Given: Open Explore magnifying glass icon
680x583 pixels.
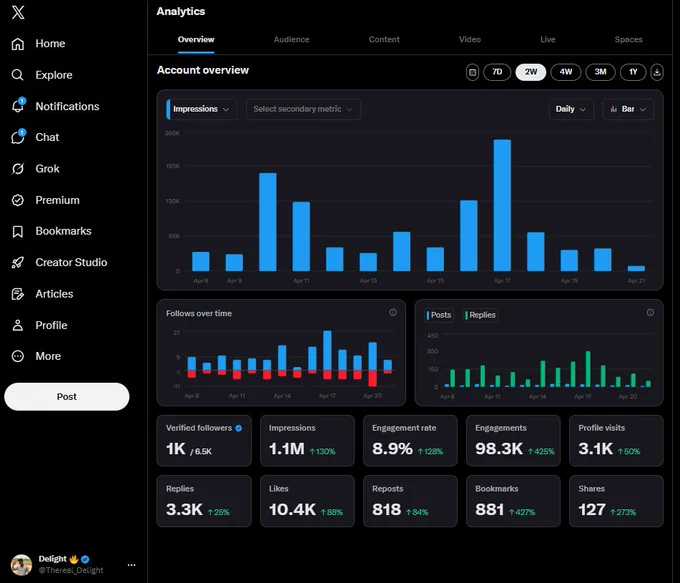Looking at the screenshot, I should (x=17, y=75).
